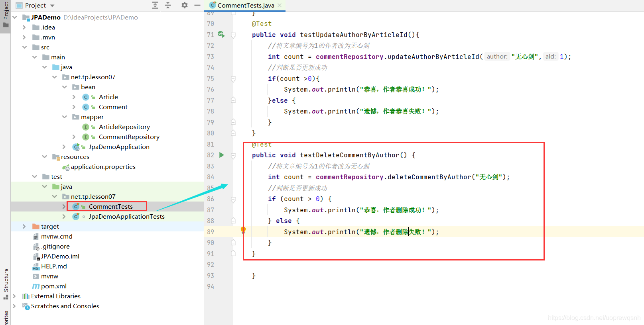Select mvnw.cmd file
The width and height of the screenshot is (644, 325).
[x=57, y=236]
